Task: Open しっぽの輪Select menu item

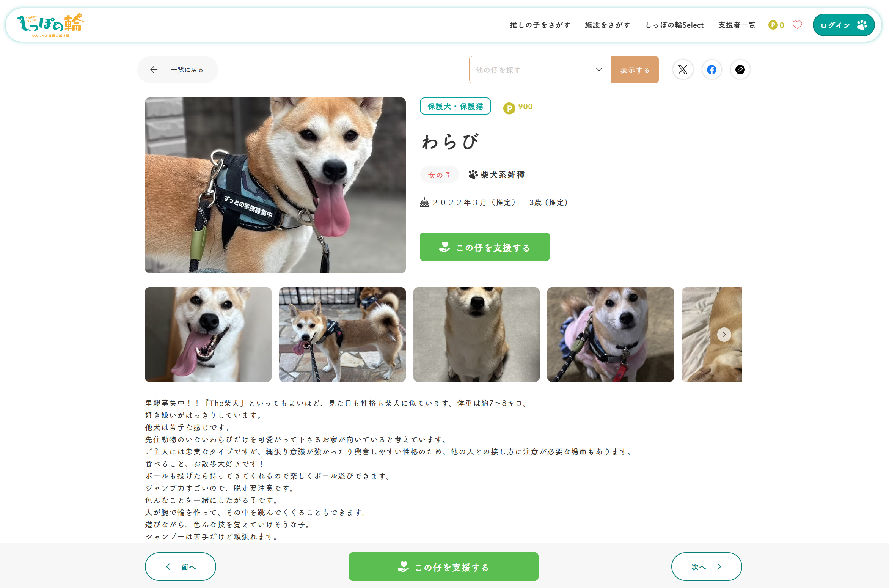Action: [x=674, y=25]
